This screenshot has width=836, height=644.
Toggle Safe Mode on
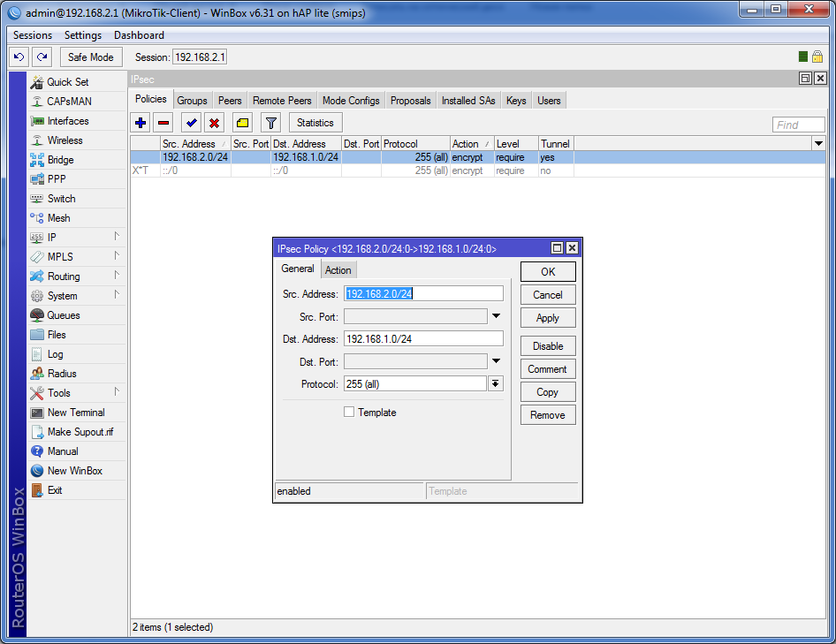[x=90, y=57]
